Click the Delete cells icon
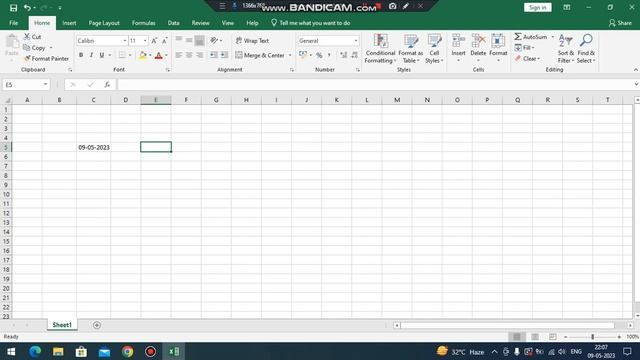Image resolution: width=640 pixels, height=360 pixels. pos(478,41)
